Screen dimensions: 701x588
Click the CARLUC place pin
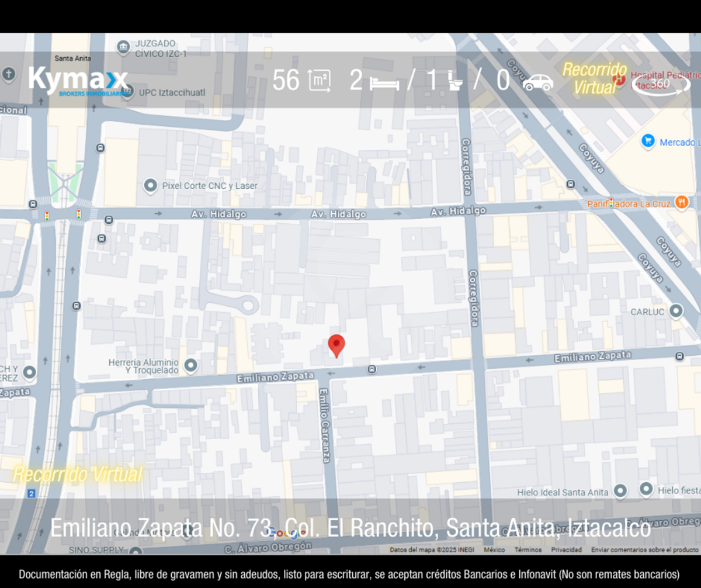(x=676, y=311)
